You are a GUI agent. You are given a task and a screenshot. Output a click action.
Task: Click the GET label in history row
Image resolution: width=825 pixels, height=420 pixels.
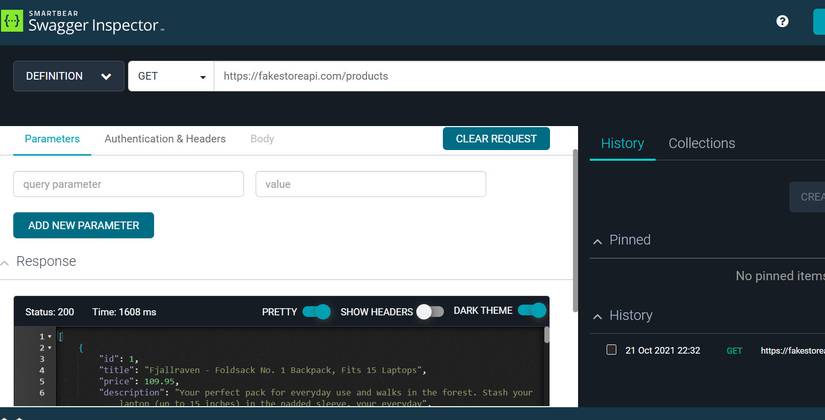pyautogui.click(x=734, y=351)
